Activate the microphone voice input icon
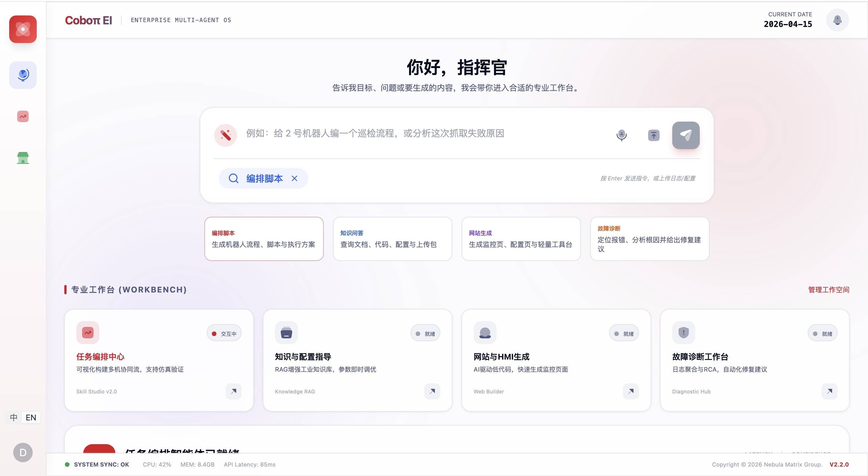Screen dimensions: 868x476 click(x=622, y=135)
